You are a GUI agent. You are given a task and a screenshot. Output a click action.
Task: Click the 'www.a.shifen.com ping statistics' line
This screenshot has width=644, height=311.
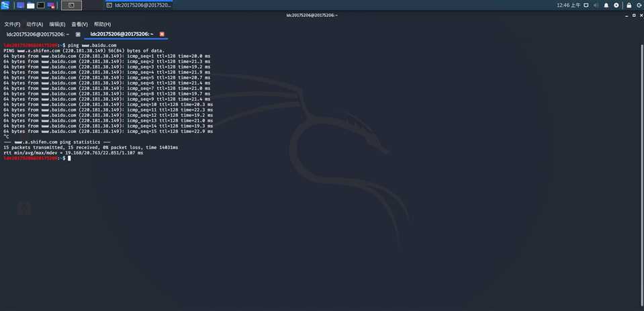56,142
